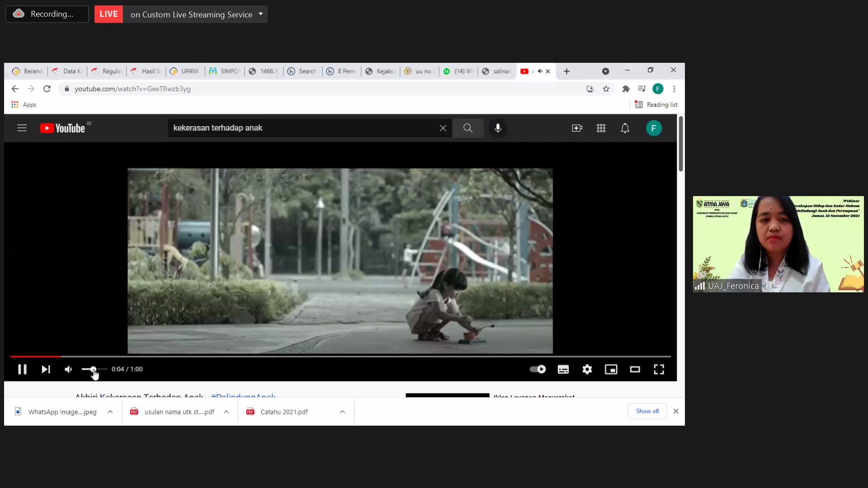This screenshot has width=868, height=488.
Task: Click the Recording status indicator
Action: pos(47,14)
